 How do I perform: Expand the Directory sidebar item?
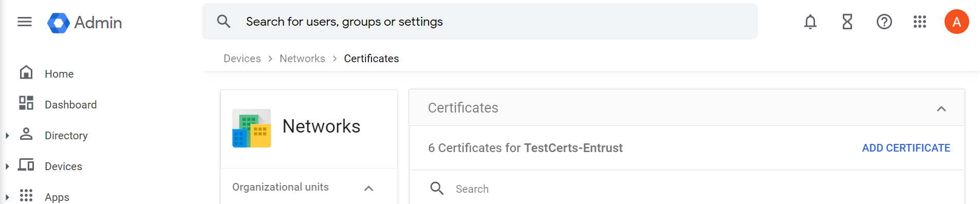tap(7, 136)
